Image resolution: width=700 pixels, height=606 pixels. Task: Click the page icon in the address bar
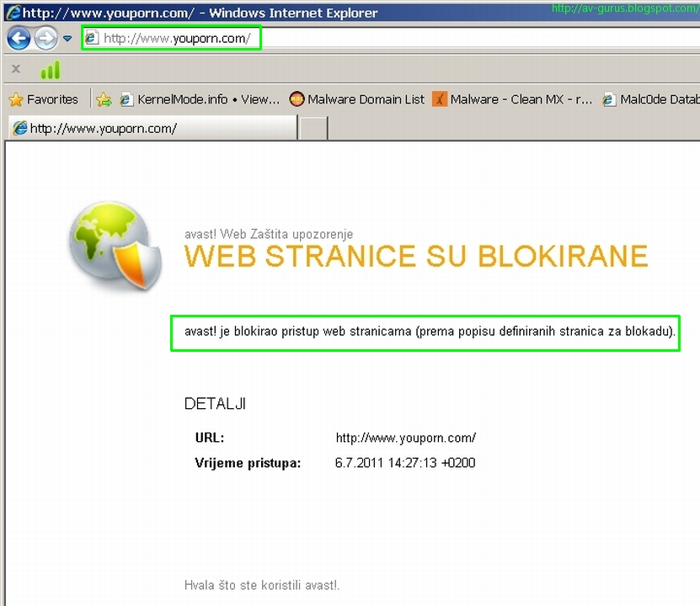[92, 38]
